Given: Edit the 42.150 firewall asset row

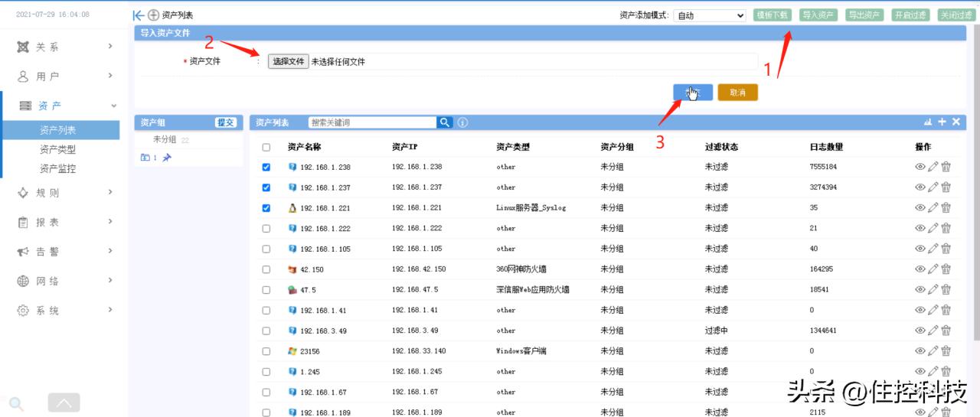Looking at the screenshot, I should (x=933, y=269).
